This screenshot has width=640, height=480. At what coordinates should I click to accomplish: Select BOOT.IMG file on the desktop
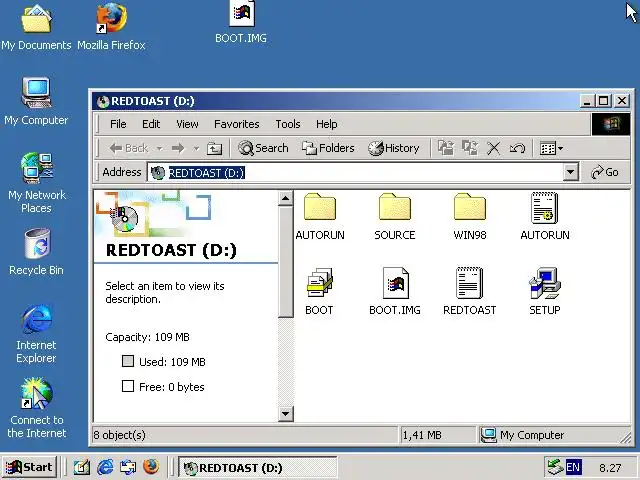pyautogui.click(x=241, y=22)
